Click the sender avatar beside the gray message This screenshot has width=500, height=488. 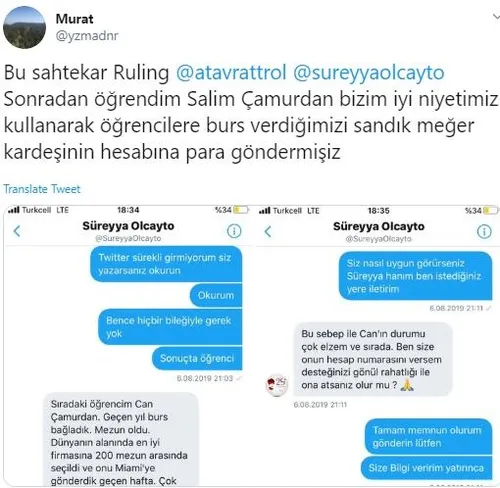(277, 385)
